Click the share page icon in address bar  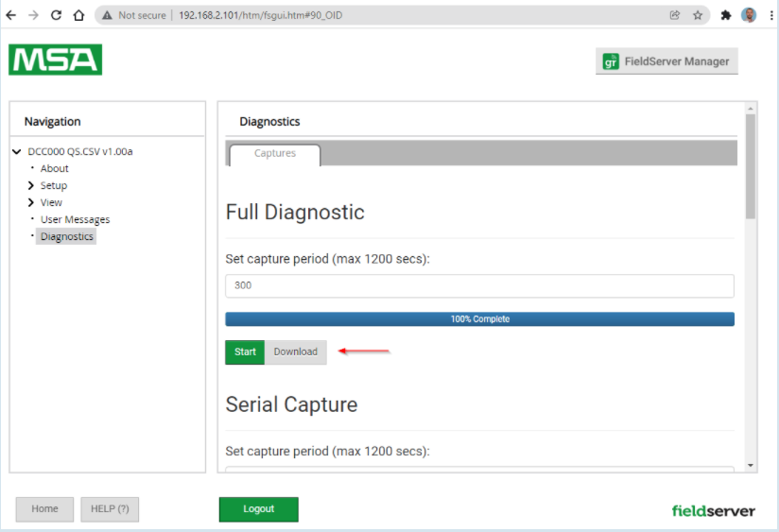click(675, 15)
